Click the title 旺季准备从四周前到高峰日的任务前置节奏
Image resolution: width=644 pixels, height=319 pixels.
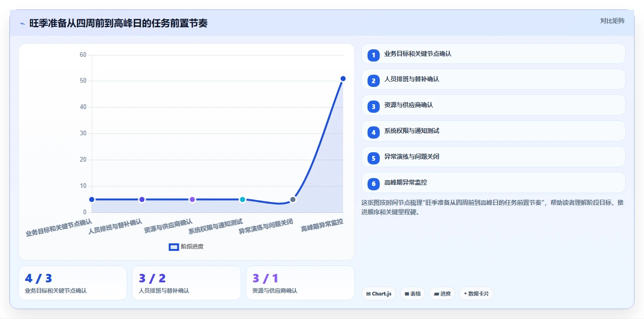coord(118,23)
